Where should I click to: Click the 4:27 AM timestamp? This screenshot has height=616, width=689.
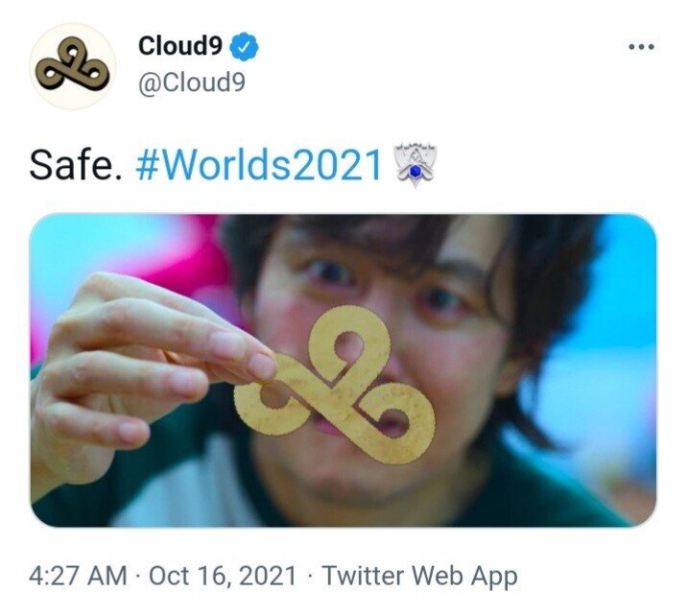78,576
